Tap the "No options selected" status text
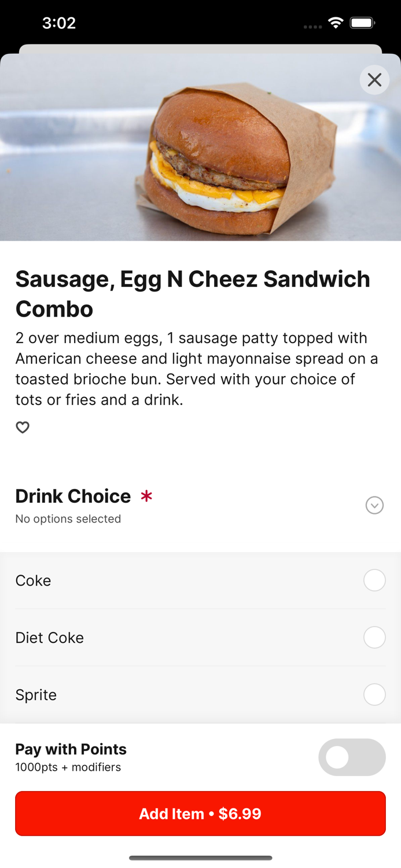 (x=68, y=519)
